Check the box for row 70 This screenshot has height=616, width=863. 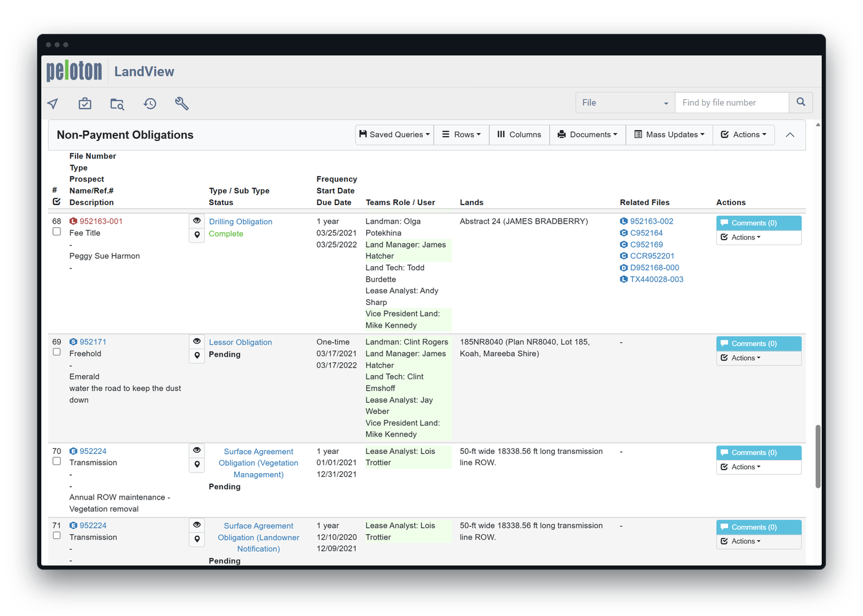57,461
